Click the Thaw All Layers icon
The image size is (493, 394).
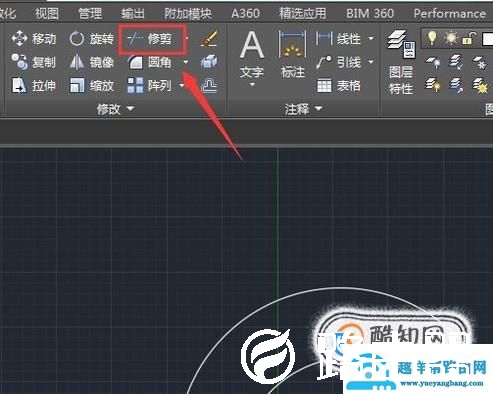tap(480, 85)
